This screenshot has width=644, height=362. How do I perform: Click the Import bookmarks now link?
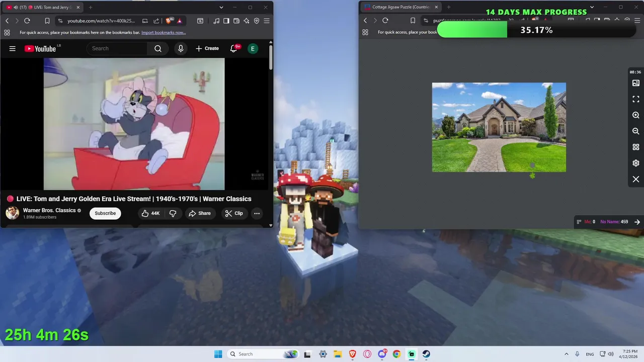[164, 32]
